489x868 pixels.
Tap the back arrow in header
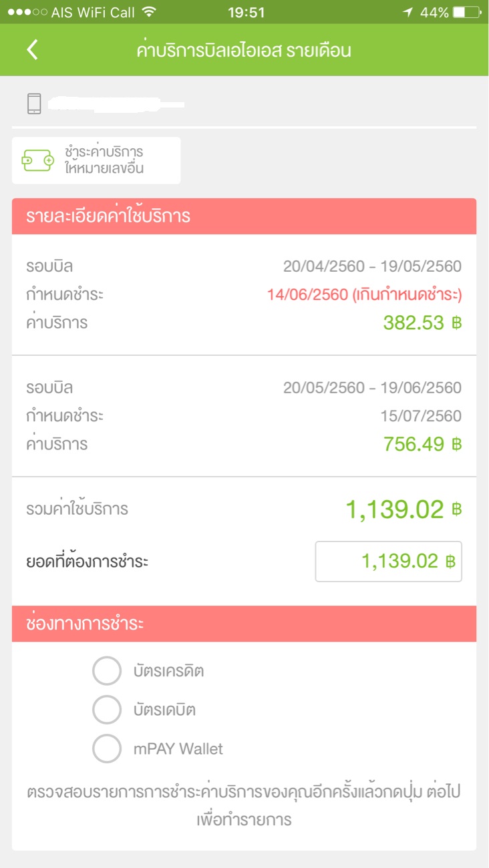[32, 50]
